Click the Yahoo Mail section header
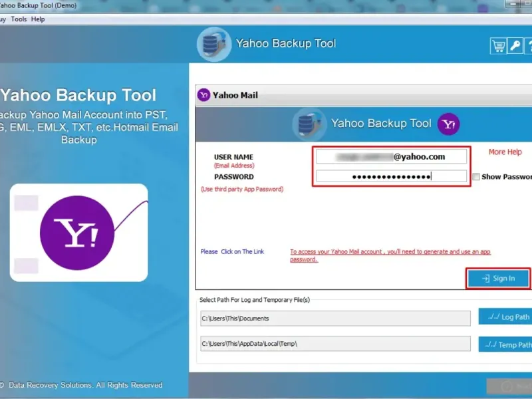This screenshot has width=532, height=399. click(364, 95)
